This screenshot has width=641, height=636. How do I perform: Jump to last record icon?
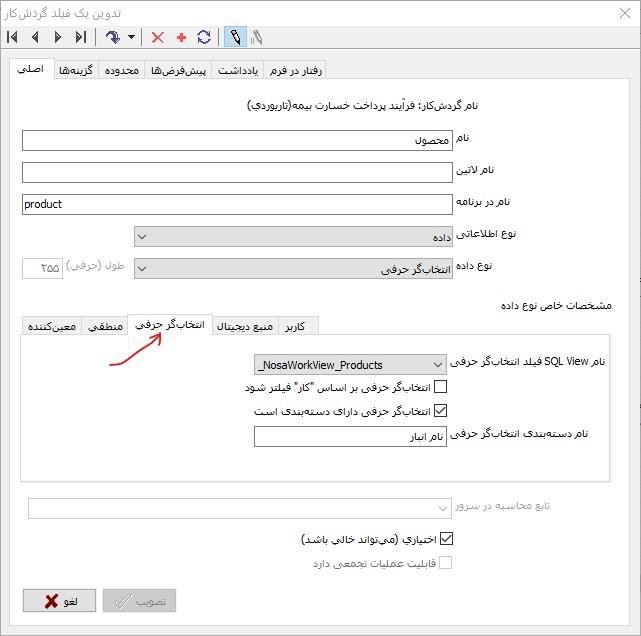click(81, 37)
